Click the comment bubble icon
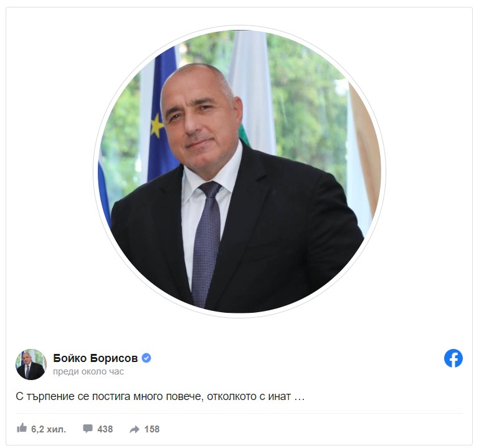The image size is (484, 448). point(88,429)
